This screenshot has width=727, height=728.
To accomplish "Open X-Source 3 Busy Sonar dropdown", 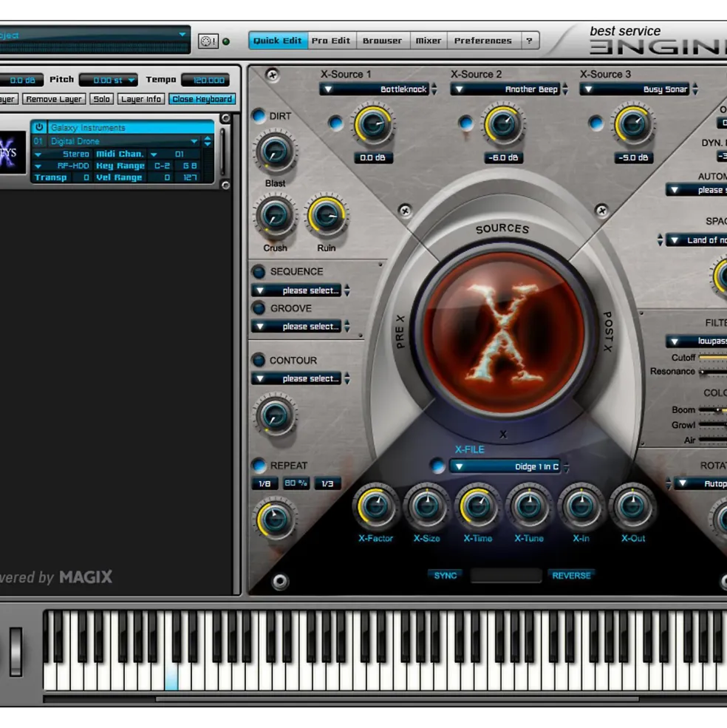I will [635, 89].
